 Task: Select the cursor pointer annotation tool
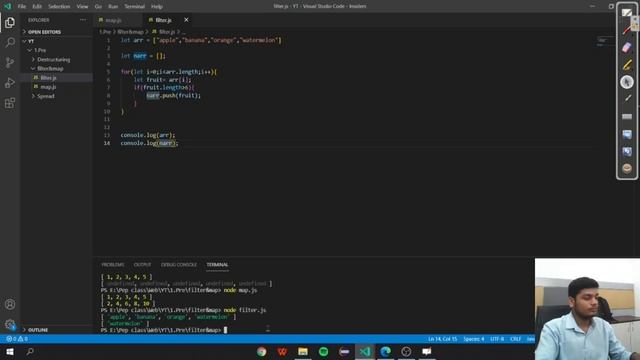pos(627,82)
